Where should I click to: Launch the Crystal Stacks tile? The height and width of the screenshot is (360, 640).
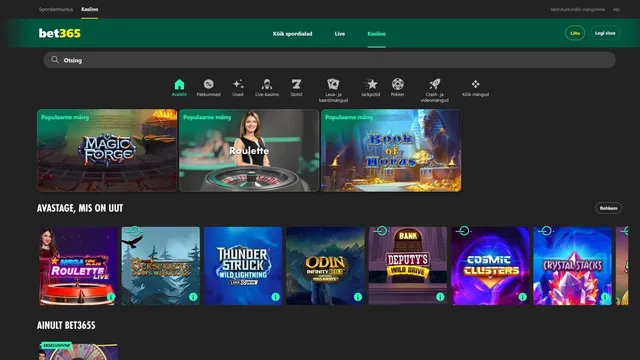pos(573,266)
